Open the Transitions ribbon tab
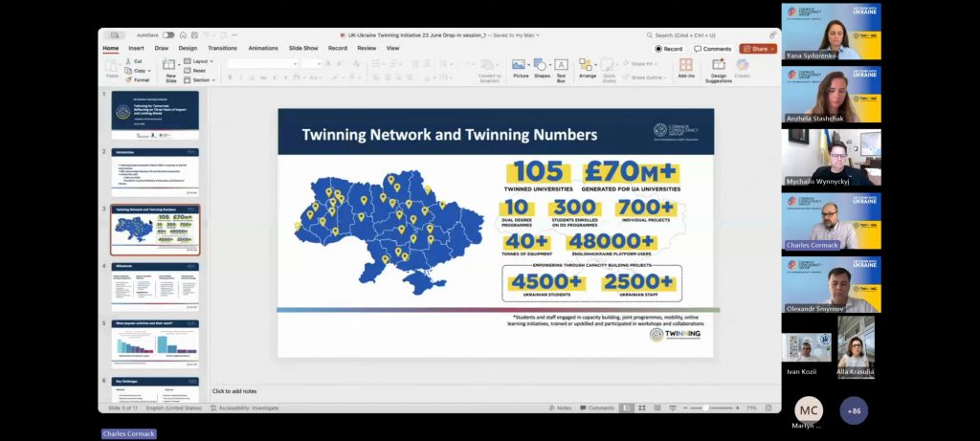The width and height of the screenshot is (980, 441). [222, 48]
